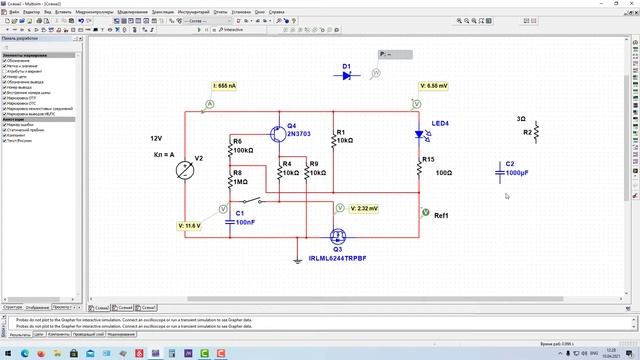Start simulation with the green Run arrow
The image size is (640, 360).
coord(199,30)
